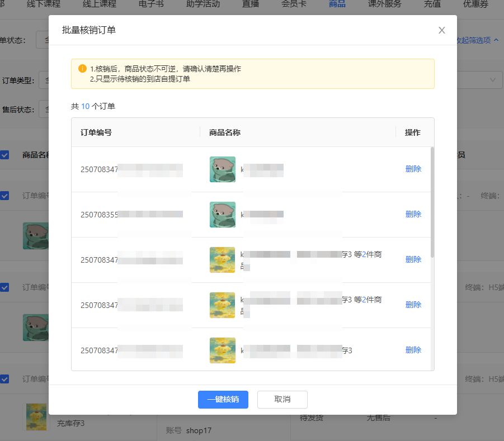Remove the fourth order via 删除
The image size is (504, 441).
[x=413, y=305]
